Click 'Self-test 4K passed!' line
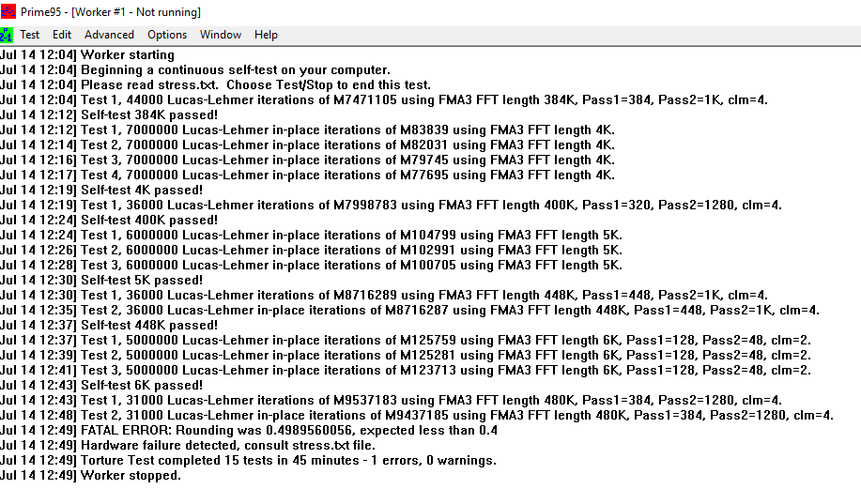This screenshot has height=504, width=861. [101, 190]
